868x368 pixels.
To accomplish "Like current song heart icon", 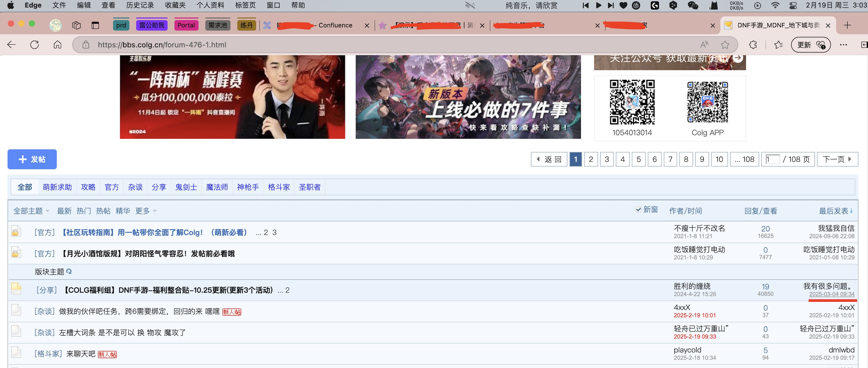I will (623, 5).
